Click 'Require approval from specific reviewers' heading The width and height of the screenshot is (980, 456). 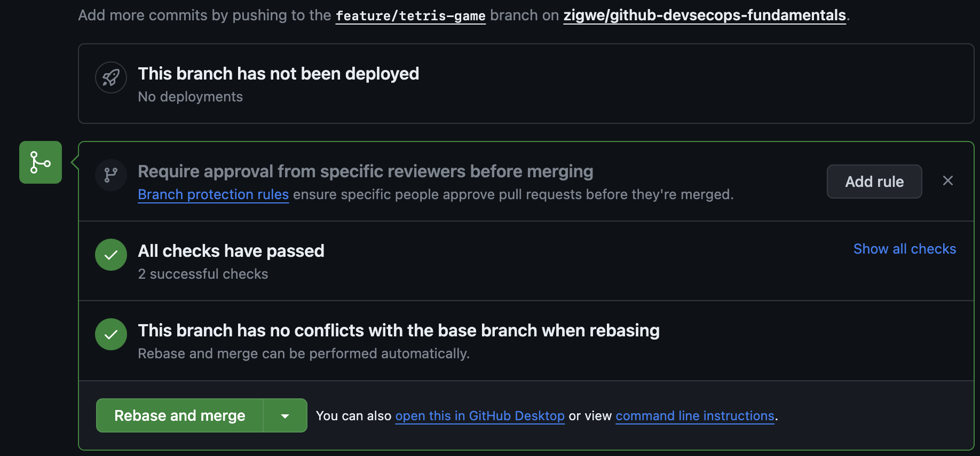[x=366, y=171]
